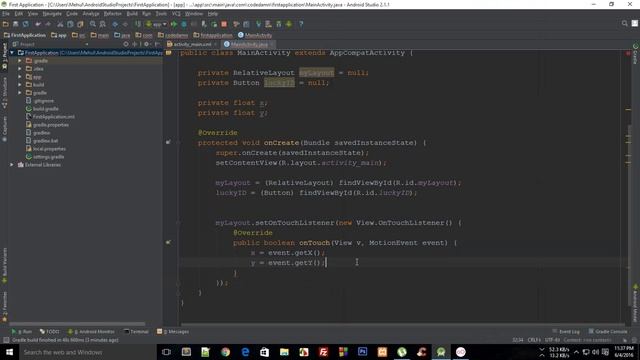Select local.properties file in tree

49,149
